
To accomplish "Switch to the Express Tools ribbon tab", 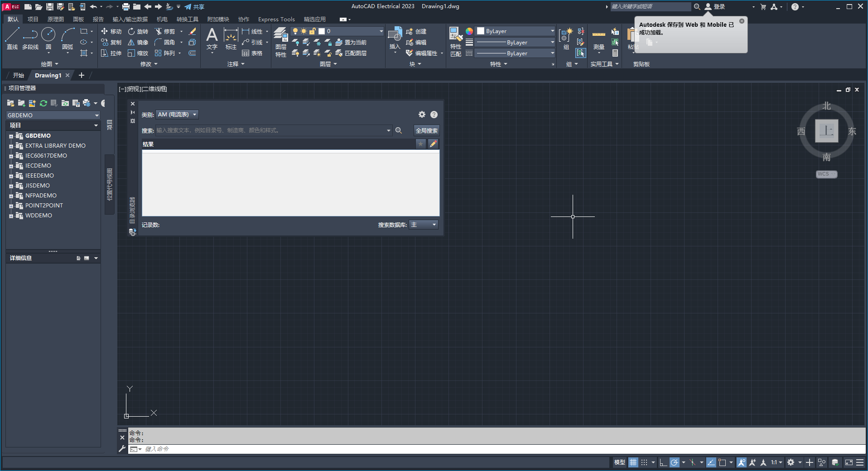I will (x=276, y=19).
